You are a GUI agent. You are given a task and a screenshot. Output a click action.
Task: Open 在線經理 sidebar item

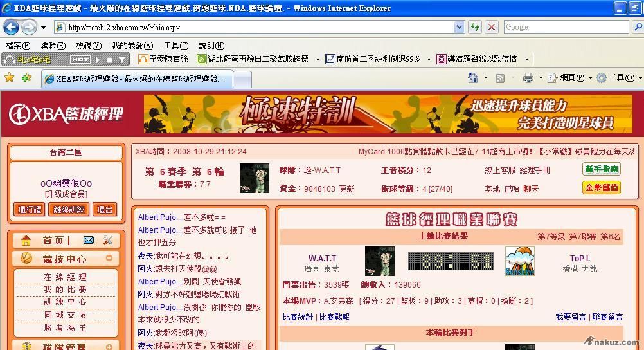[66, 277]
